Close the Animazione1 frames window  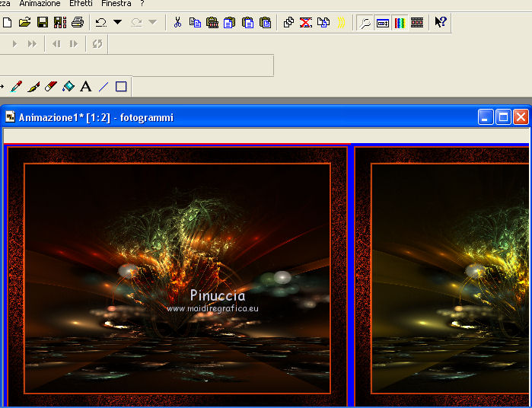(521, 117)
